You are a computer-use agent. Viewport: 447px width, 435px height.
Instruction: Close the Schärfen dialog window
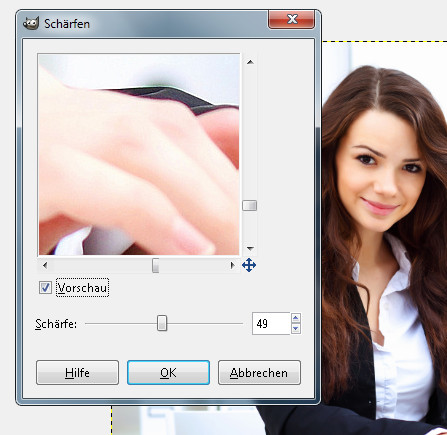[x=291, y=19]
